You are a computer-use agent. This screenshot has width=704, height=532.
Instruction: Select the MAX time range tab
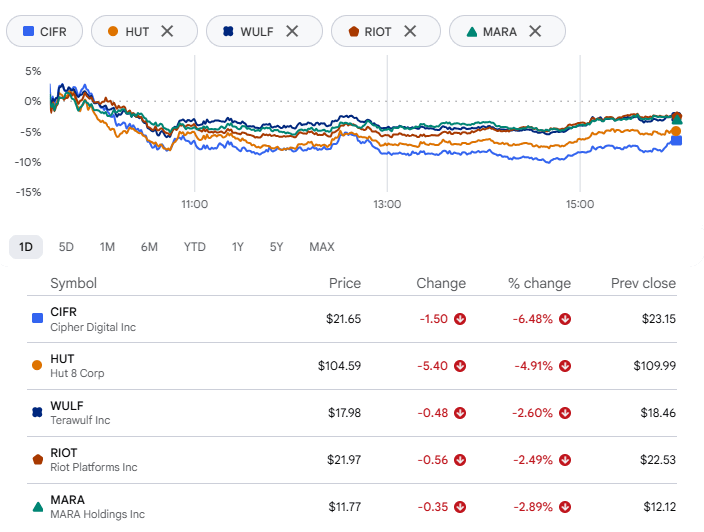pos(322,247)
